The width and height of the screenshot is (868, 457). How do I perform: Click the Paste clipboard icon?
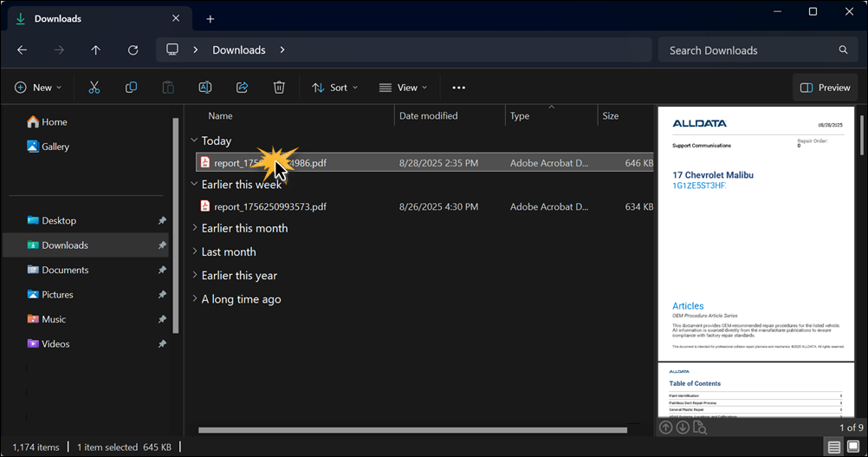pyautogui.click(x=168, y=88)
